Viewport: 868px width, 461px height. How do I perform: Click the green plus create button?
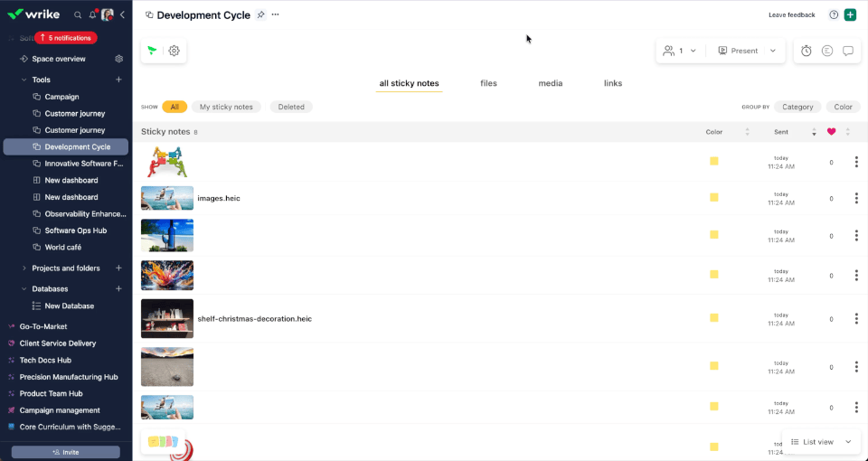click(850, 15)
